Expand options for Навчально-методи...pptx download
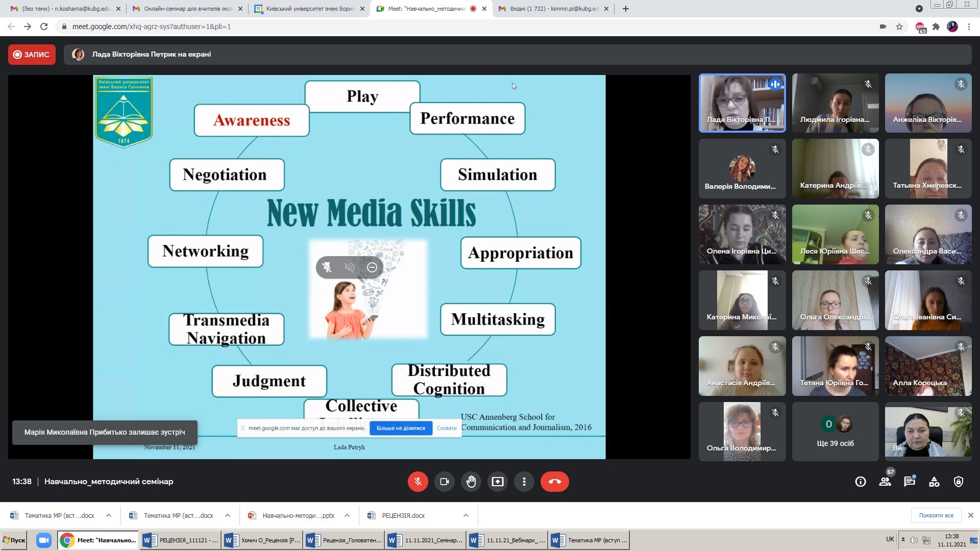 [347, 515]
